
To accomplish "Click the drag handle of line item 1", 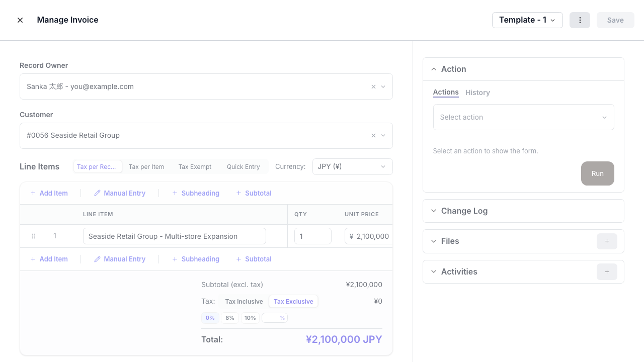I will [x=33, y=236].
